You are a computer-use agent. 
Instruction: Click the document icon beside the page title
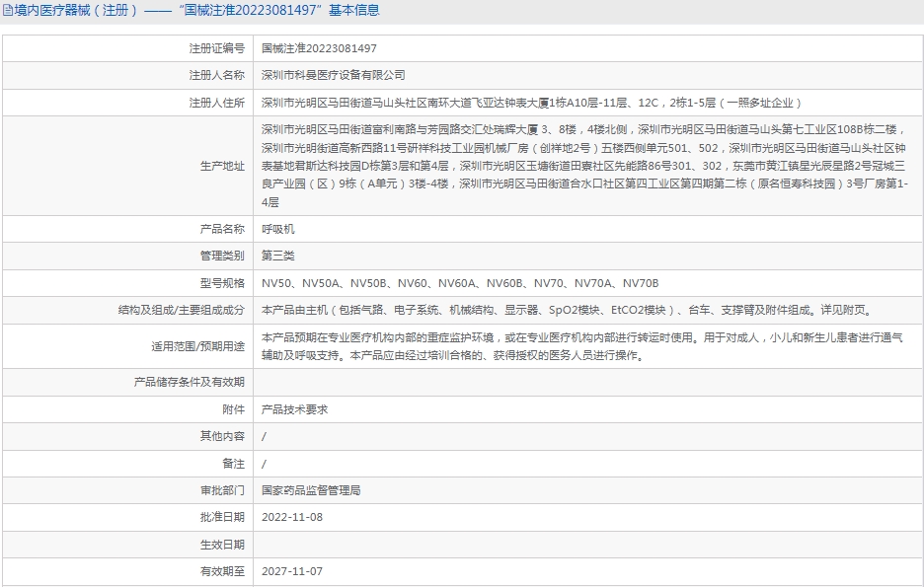(8, 11)
